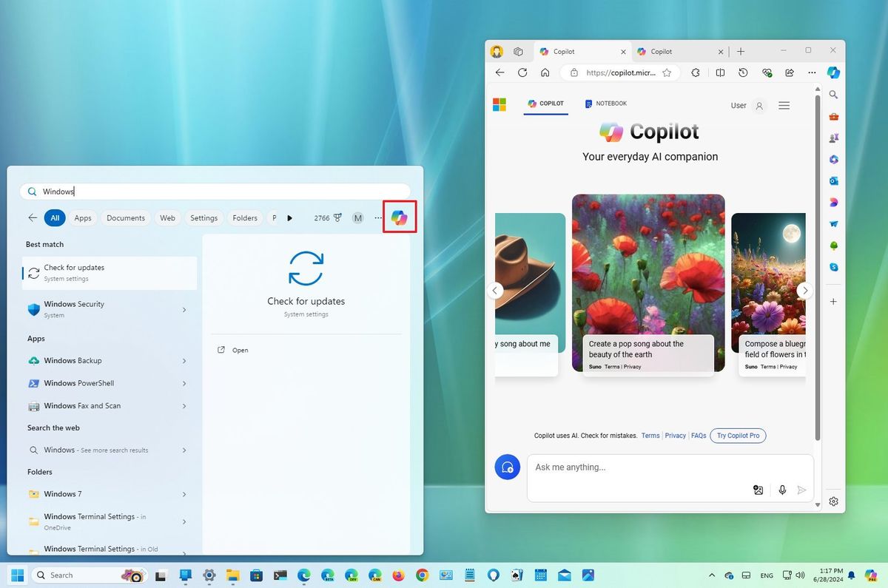This screenshot has width=888, height=588.
Task: Select the microphone icon in the chat box
Action: tap(782, 490)
